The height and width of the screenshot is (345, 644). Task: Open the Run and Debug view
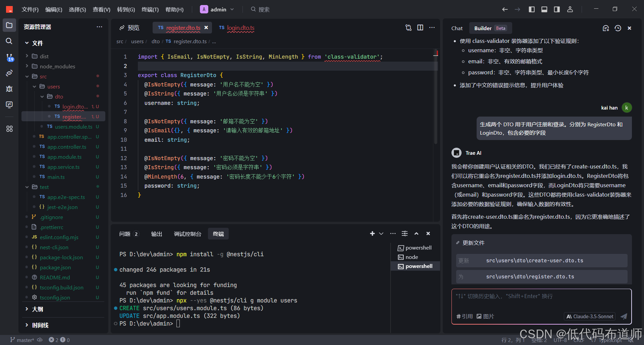(9, 89)
